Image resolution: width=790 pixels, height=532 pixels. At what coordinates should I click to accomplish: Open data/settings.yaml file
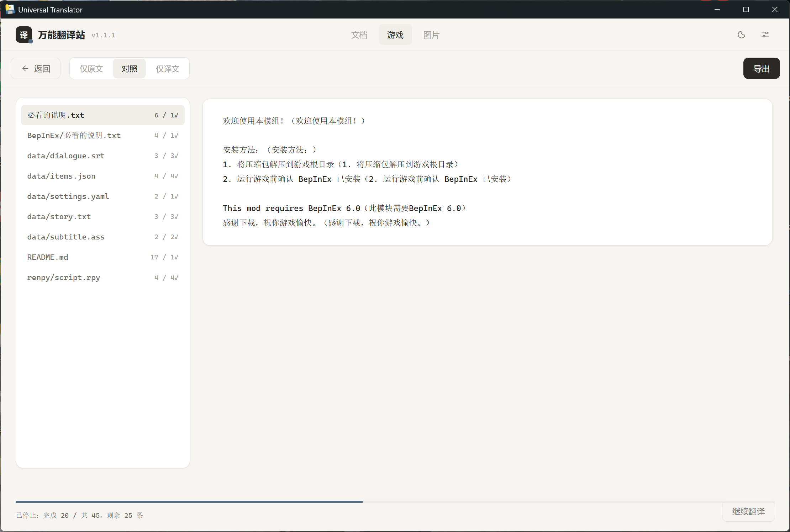tap(103, 196)
